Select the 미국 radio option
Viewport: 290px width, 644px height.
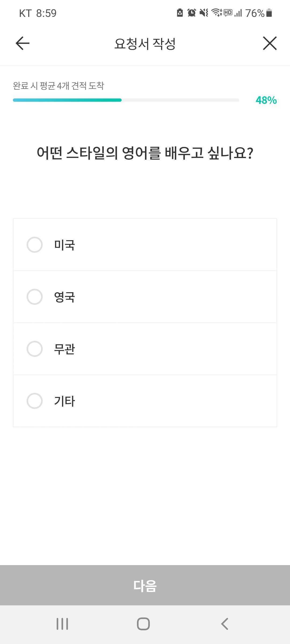pyautogui.click(x=35, y=245)
